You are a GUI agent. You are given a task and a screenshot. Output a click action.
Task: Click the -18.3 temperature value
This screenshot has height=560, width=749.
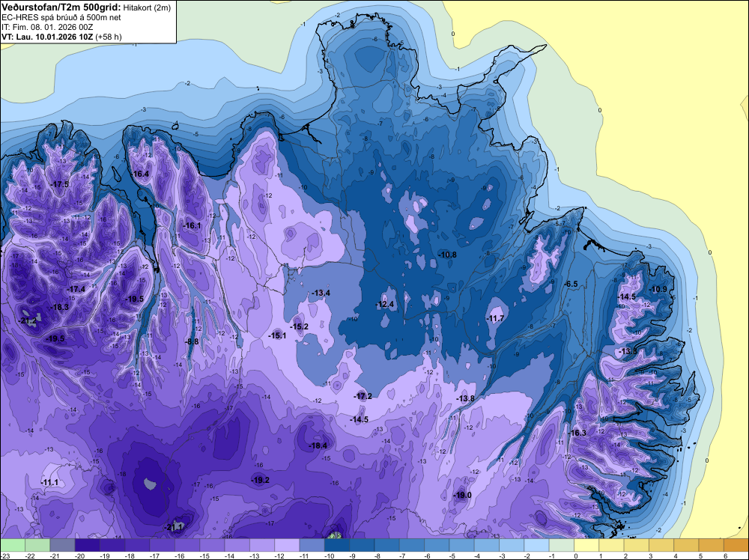60,307
